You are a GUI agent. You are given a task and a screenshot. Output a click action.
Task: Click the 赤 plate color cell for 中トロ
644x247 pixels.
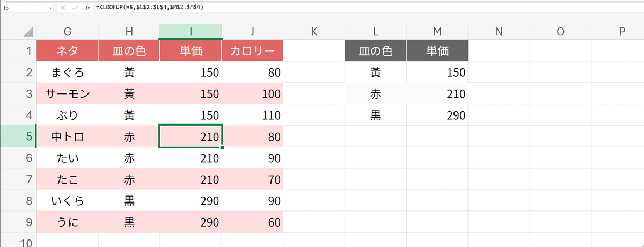[x=129, y=137]
